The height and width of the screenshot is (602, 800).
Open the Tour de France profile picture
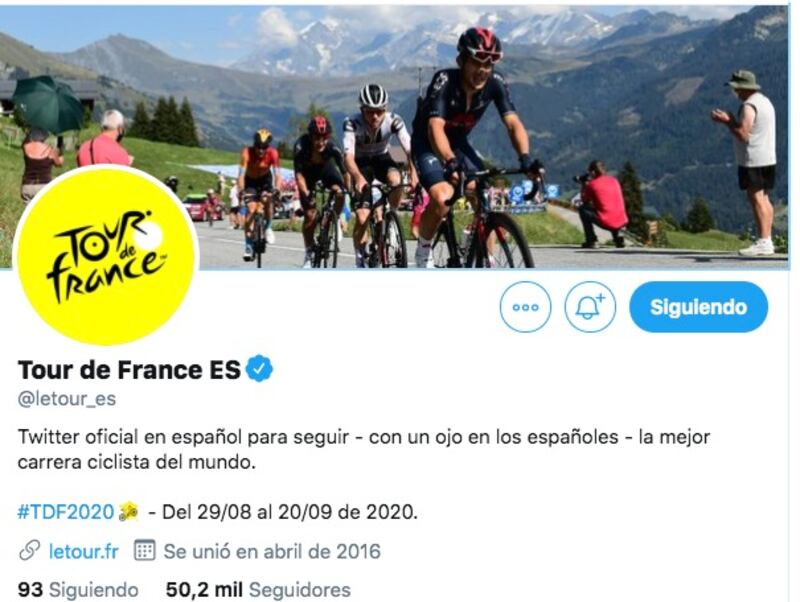(107, 255)
